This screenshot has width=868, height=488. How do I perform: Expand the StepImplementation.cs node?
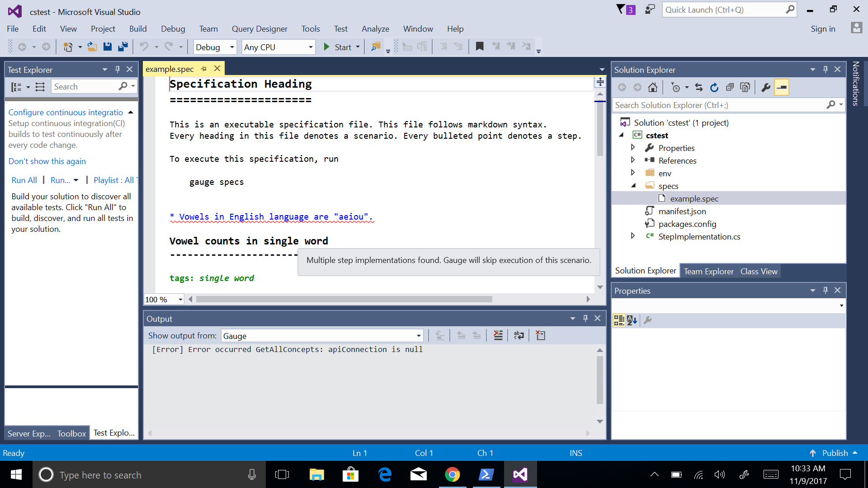[633, 236]
